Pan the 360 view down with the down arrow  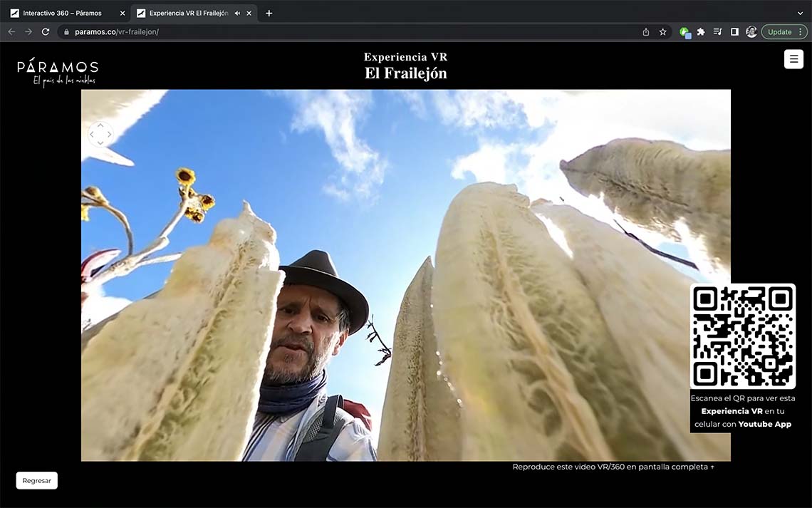coord(100,143)
